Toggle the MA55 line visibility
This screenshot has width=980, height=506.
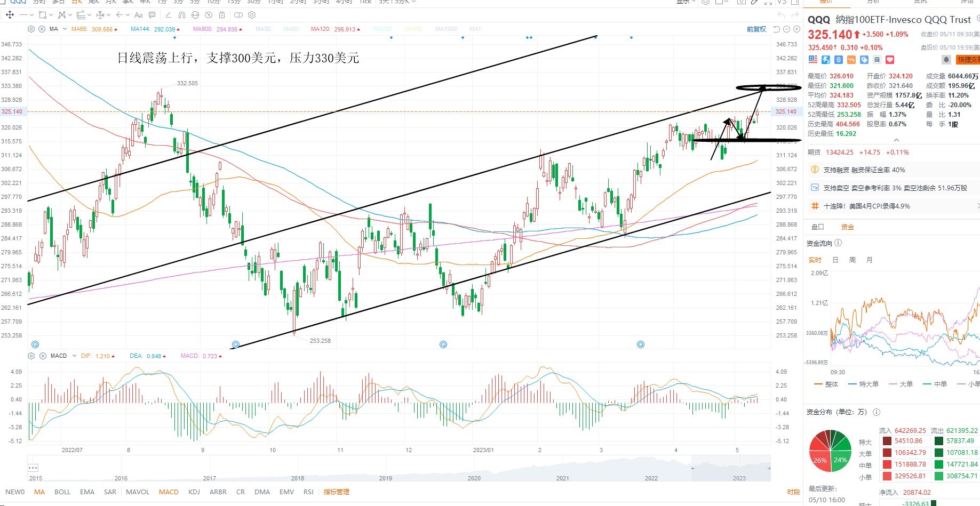click(94, 29)
